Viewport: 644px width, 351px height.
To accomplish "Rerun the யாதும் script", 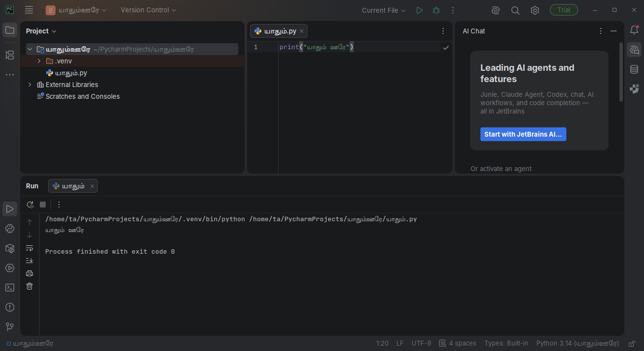I will click(x=30, y=205).
